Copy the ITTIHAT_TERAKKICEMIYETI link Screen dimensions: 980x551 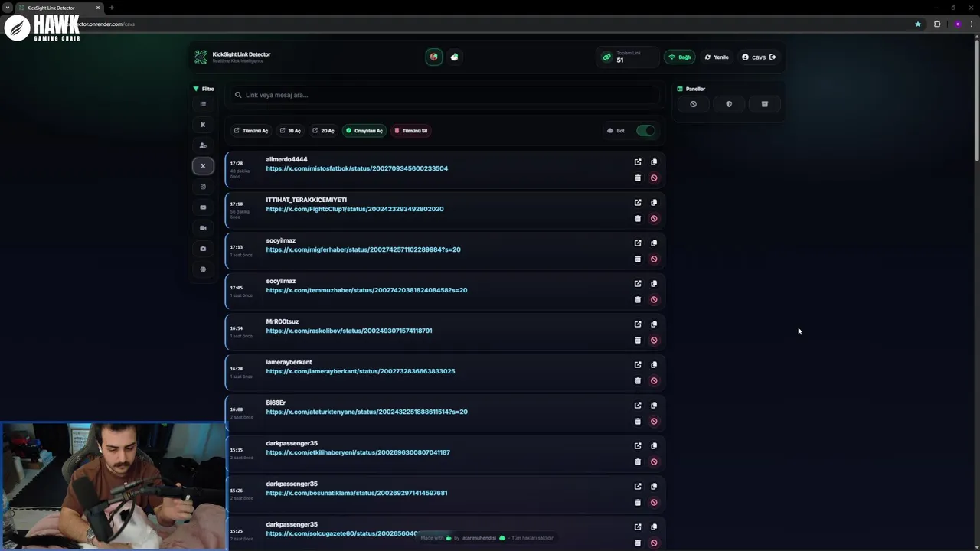654,203
